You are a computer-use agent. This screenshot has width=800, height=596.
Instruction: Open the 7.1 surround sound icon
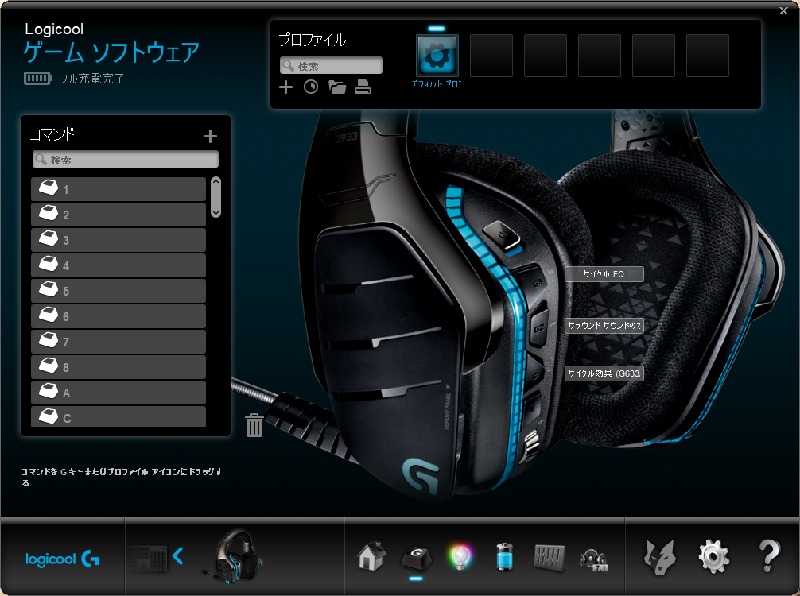(x=594, y=559)
